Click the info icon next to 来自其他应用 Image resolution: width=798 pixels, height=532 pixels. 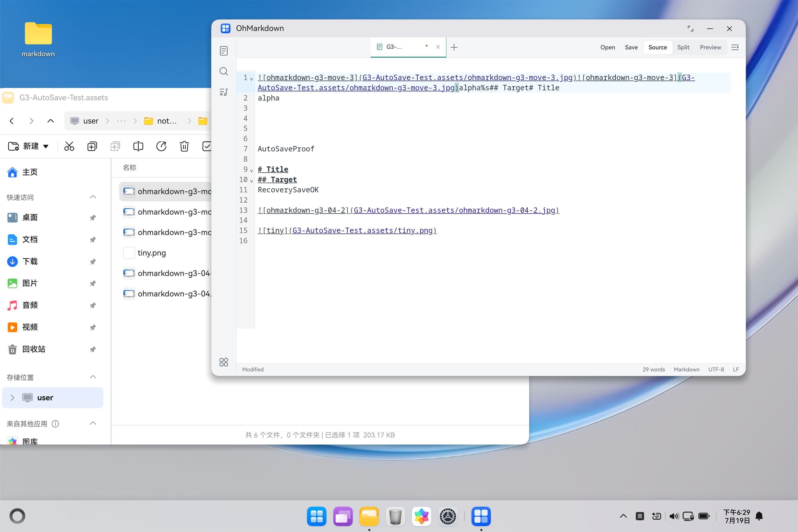pyautogui.click(x=55, y=424)
